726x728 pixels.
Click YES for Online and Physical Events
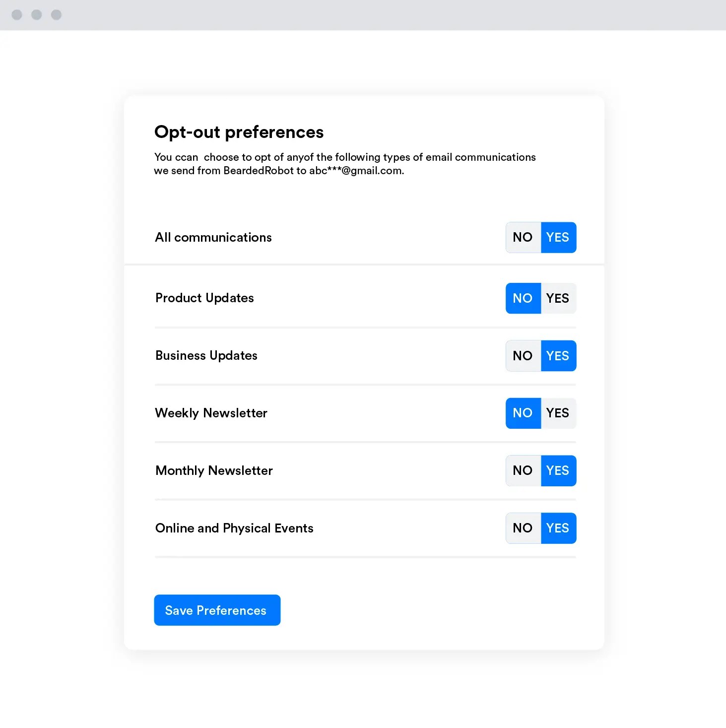pos(558,528)
